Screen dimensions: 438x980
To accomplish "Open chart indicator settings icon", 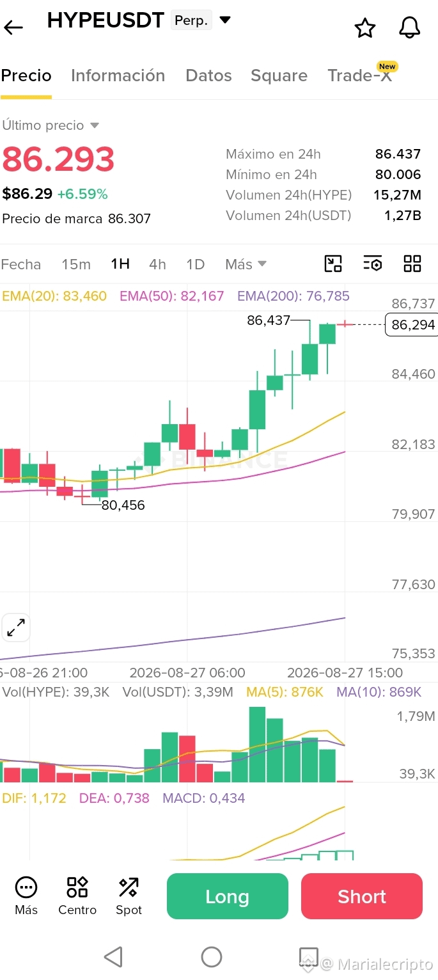I will (373, 264).
